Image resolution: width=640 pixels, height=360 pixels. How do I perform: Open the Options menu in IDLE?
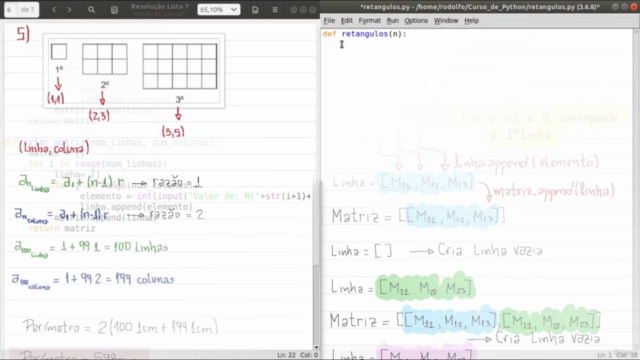(416, 20)
